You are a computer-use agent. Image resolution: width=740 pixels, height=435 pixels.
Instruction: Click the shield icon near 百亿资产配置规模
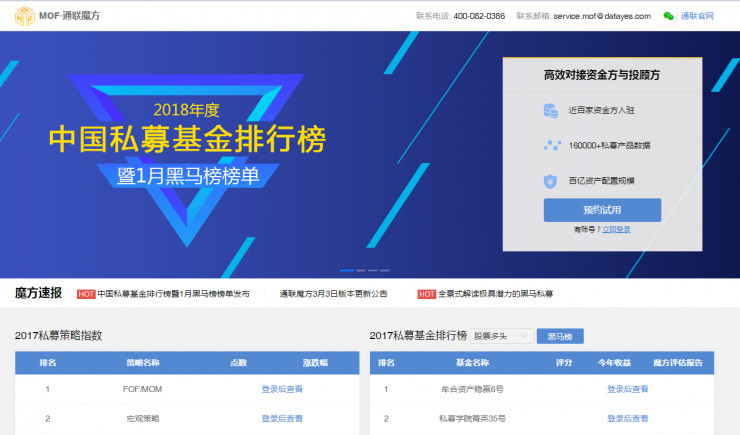pyautogui.click(x=550, y=181)
